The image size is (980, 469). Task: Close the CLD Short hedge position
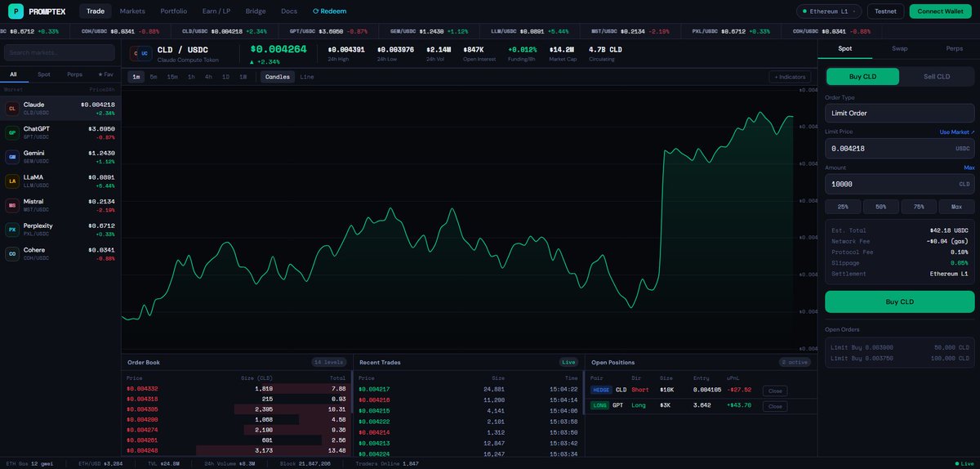pyautogui.click(x=774, y=391)
